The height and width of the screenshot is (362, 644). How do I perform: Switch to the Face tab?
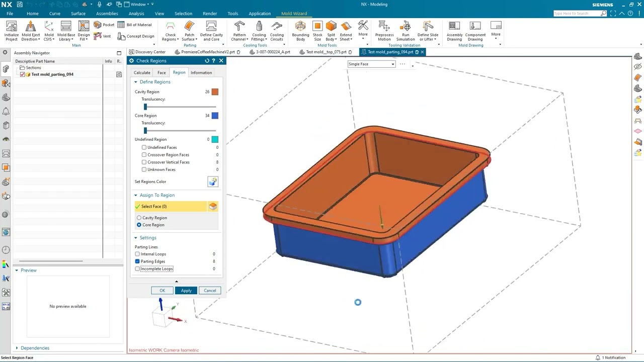162,72
